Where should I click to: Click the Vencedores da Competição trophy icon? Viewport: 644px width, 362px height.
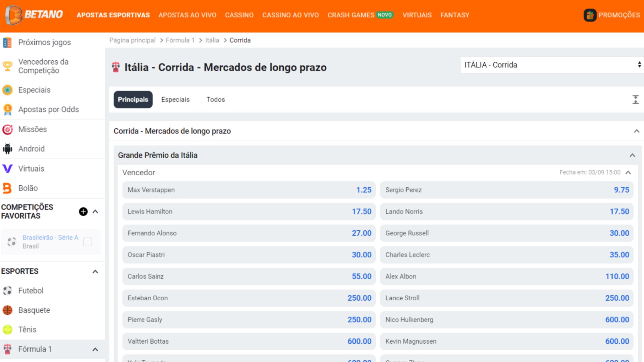7,66
